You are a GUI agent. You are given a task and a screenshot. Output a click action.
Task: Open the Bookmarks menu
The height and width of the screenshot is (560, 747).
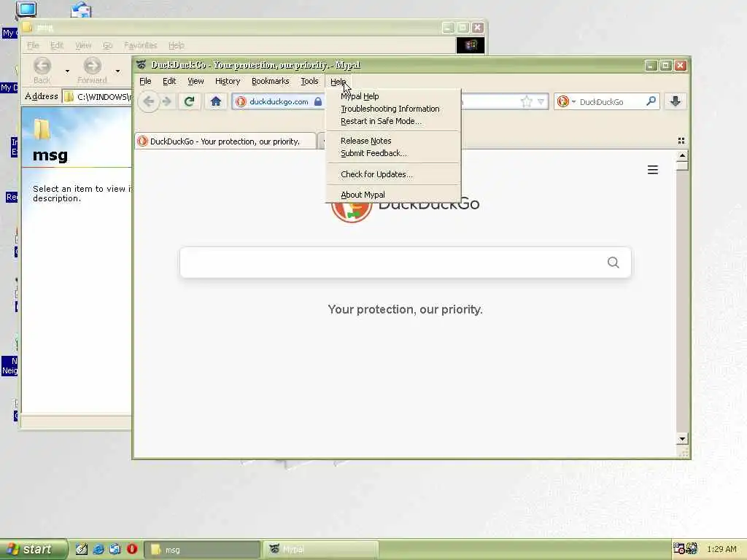(270, 82)
